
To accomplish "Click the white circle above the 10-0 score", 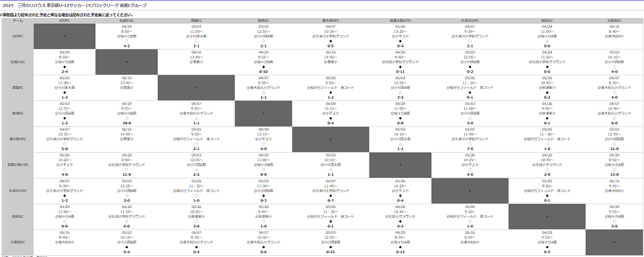I will point(126,118).
